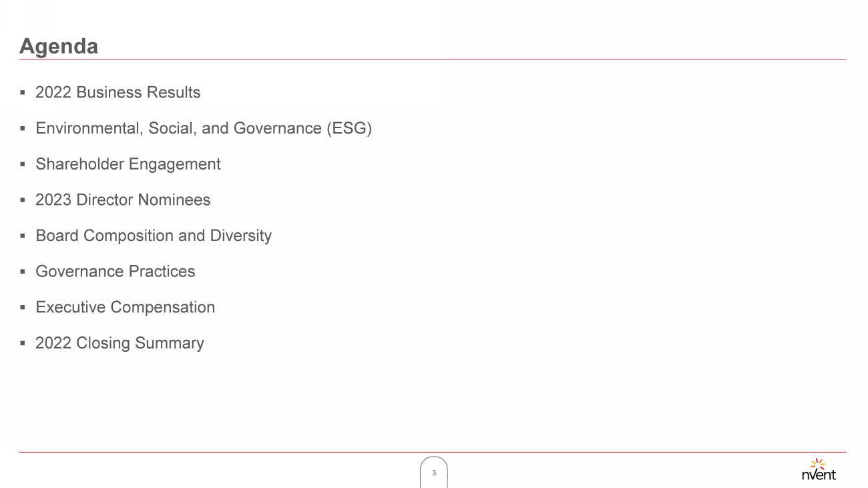Click the Executive Compensation agenda item
The image size is (868, 488).
pos(125,307)
